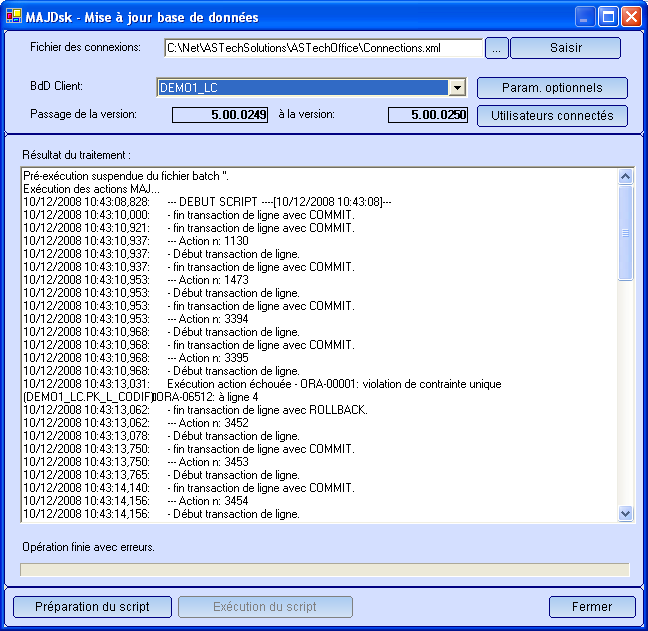Click the 'Fichier des connexions:' label

coord(86,47)
